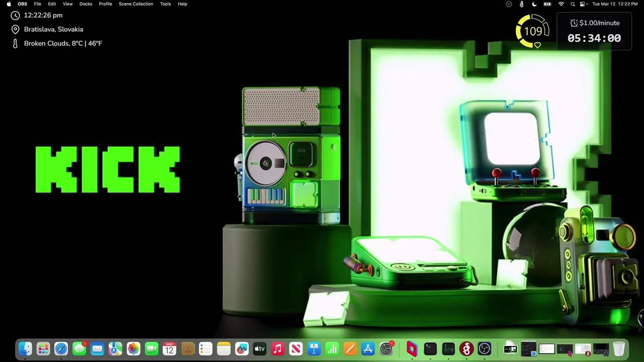Image resolution: width=644 pixels, height=362 pixels.
Task: Click the Focus moon icon in menu bar
Action: [534, 4]
